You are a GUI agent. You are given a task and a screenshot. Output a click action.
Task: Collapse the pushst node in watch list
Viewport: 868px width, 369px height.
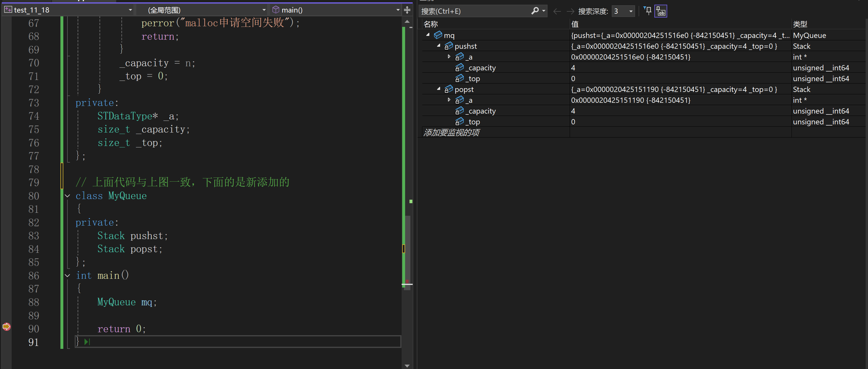[438, 46]
